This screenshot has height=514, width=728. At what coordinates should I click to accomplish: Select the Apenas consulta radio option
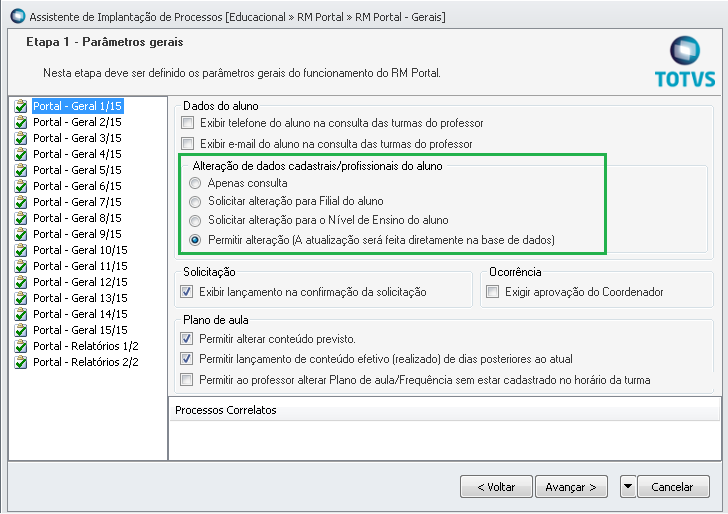pos(195,183)
